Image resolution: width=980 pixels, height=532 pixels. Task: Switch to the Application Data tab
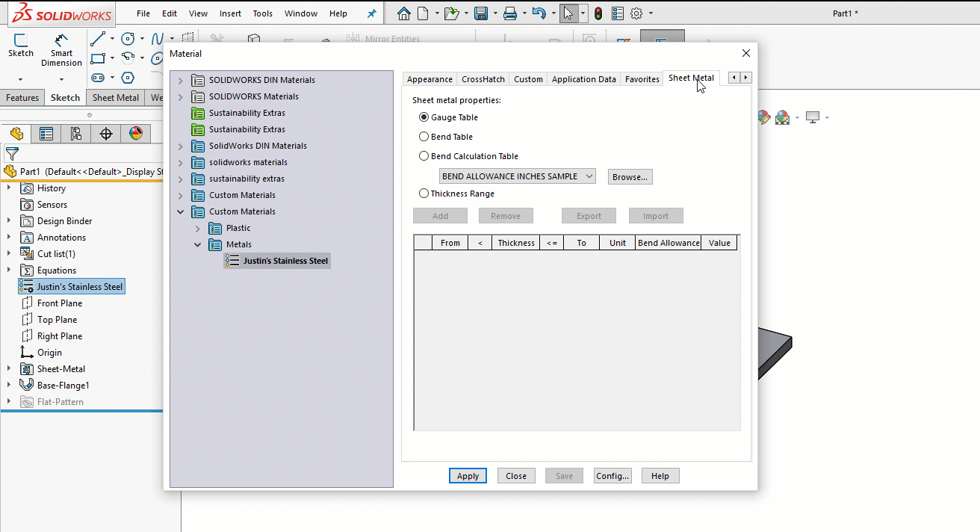584,79
